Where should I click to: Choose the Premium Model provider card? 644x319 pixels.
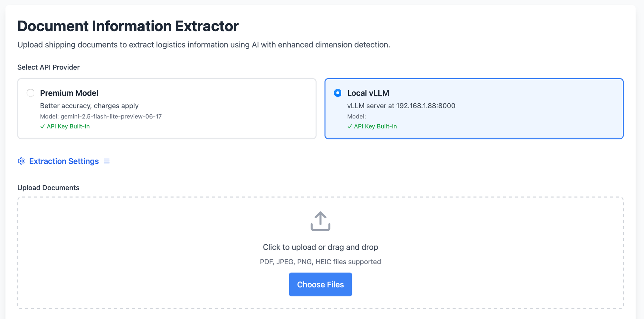click(x=167, y=108)
